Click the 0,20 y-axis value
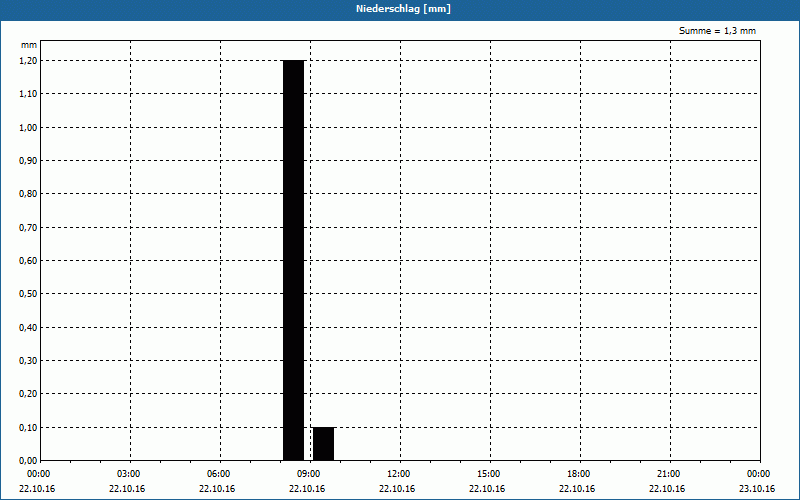This screenshot has width=800, height=500. [28, 394]
